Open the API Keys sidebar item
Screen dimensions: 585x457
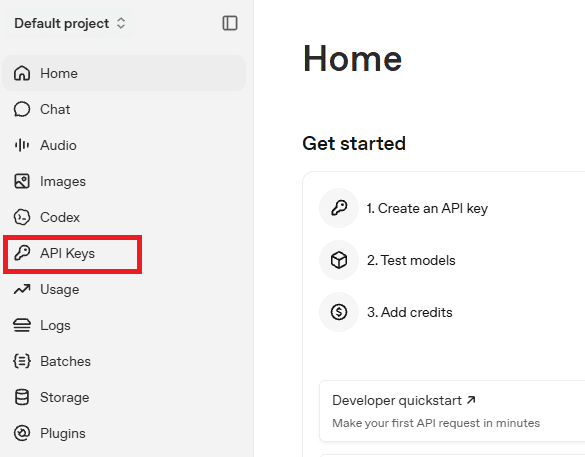(x=72, y=253)
